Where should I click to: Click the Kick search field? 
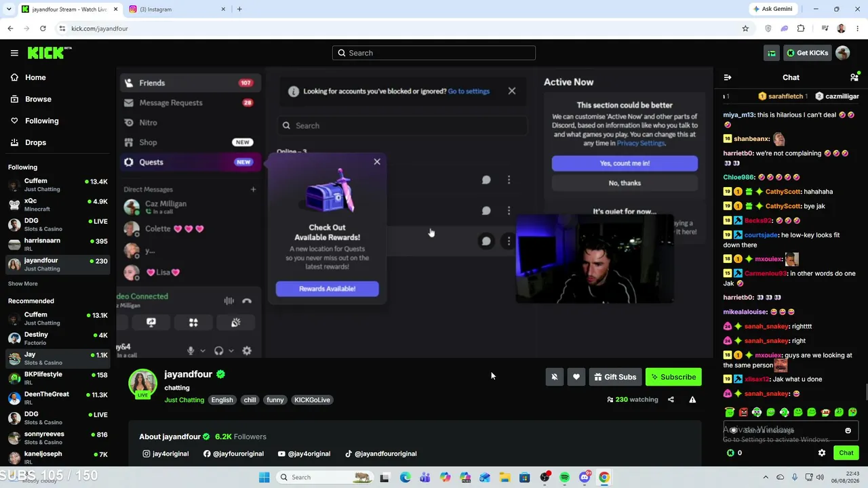click(x=434, y=53)
